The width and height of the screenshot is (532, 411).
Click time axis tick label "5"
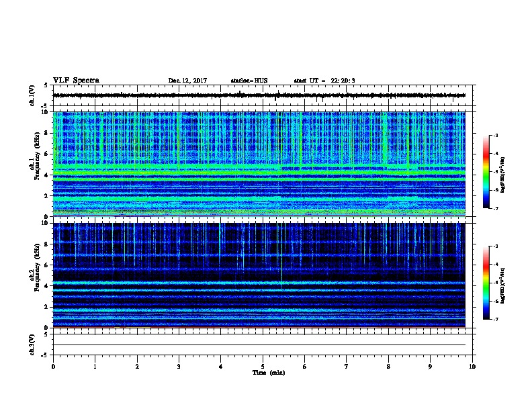(263, 367)
